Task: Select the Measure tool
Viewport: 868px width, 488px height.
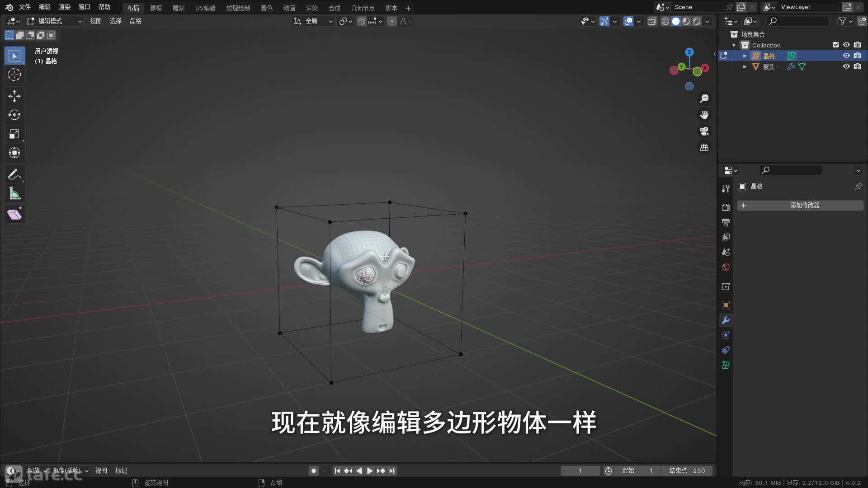Action: click(x=14, y=194)
